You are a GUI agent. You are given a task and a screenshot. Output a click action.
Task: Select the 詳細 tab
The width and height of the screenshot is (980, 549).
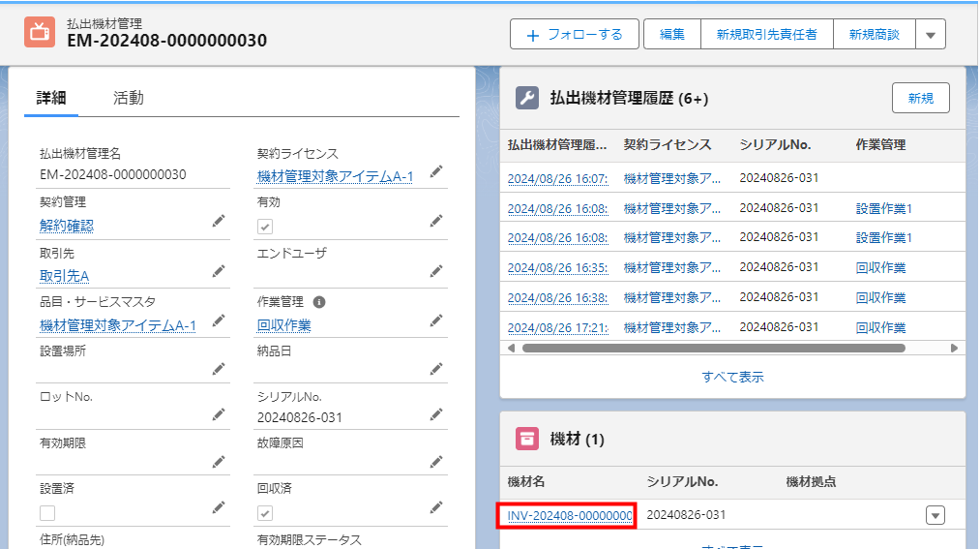[x=51, y=97]
